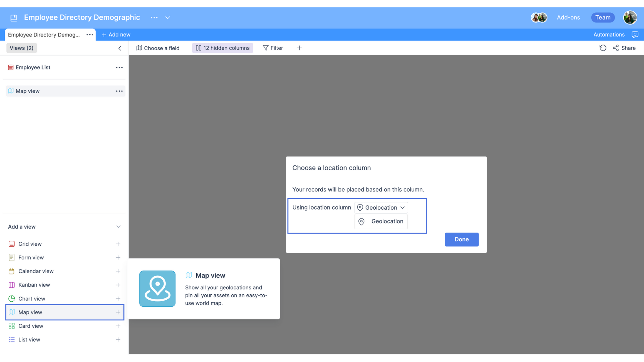Viewport: 644px width, 362px height.
Task: Click the Done button
Action: tap(461, 239)
